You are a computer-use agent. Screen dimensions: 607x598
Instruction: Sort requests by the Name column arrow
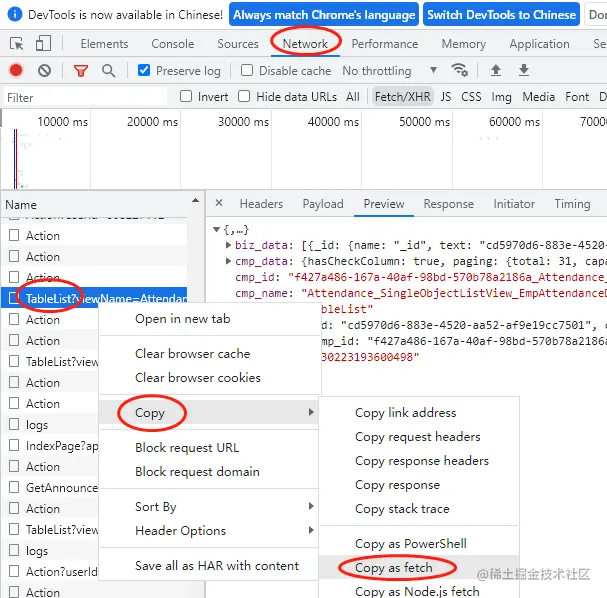(195, 200)
